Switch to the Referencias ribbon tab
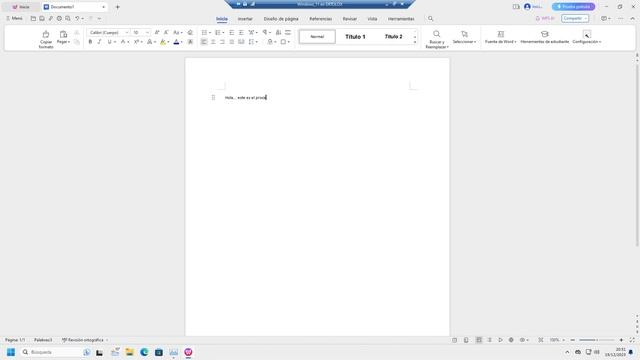The image size is (640, 360). pos(320,19)
